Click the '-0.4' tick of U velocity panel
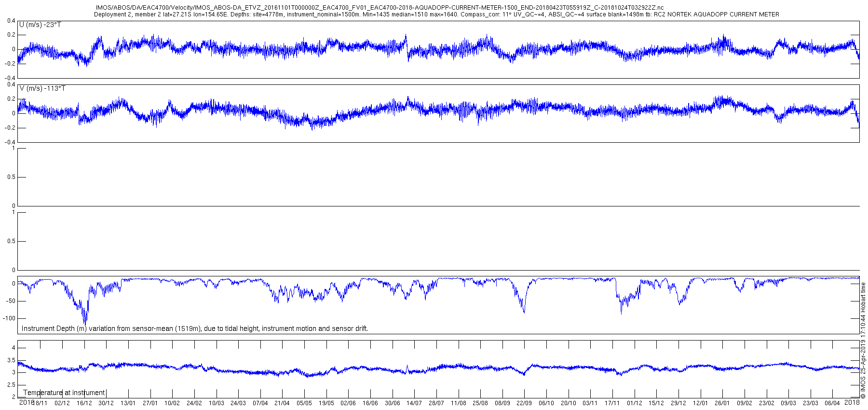The width and height of the screenshot is (868, 410). pyautogui.click(x=10, y=78)
